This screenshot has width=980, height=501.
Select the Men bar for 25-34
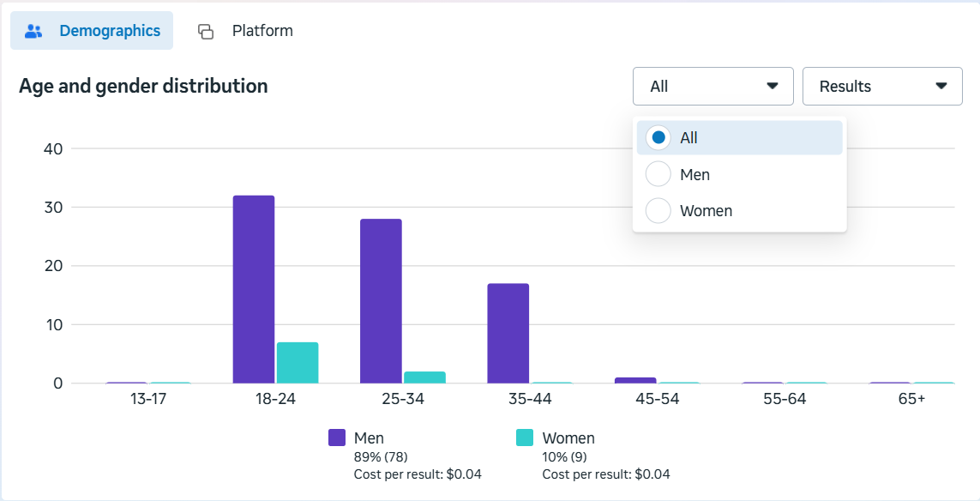click(381, 301)
